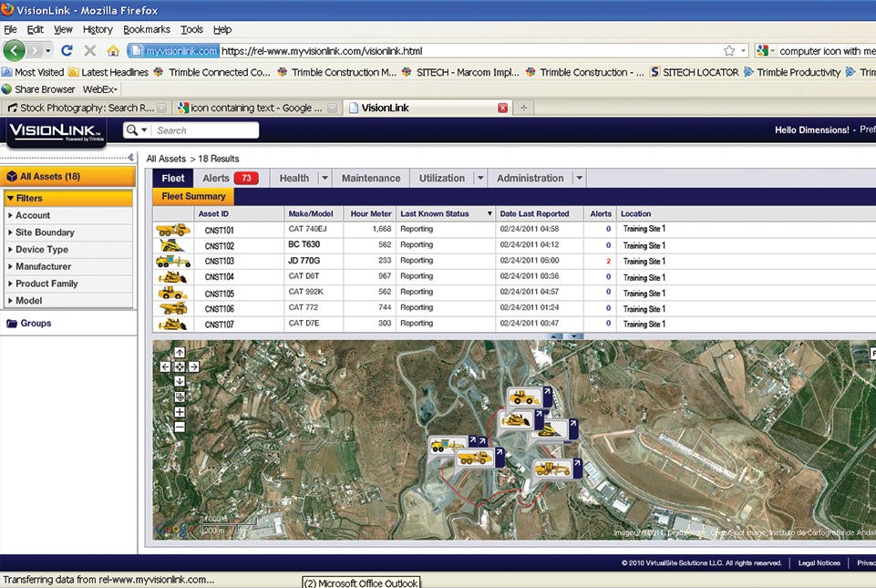Viewport: 876px width, 588px height.
Task: Open SITECH LOCATOR bookmark
Action: tap(695, 72)
